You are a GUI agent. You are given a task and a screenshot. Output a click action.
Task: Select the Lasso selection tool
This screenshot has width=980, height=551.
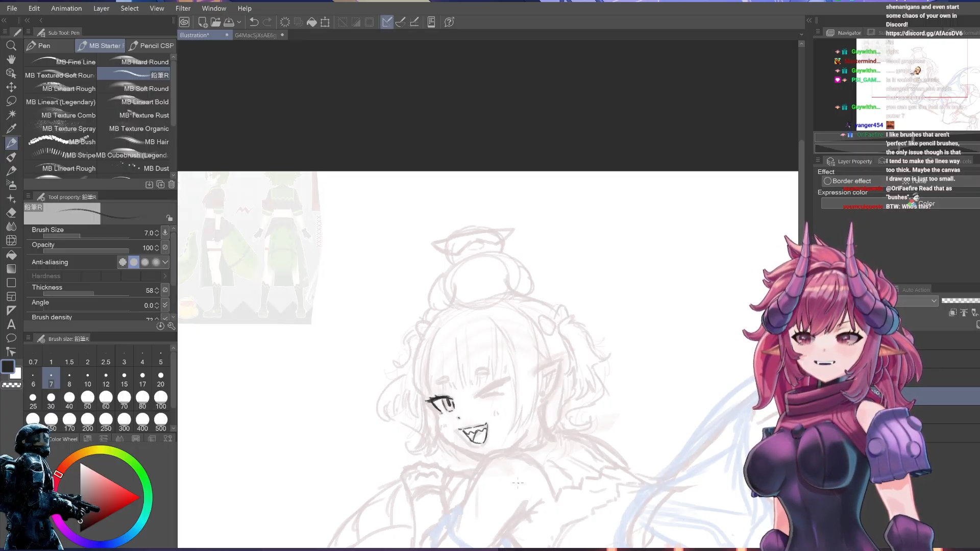[11, 101]
